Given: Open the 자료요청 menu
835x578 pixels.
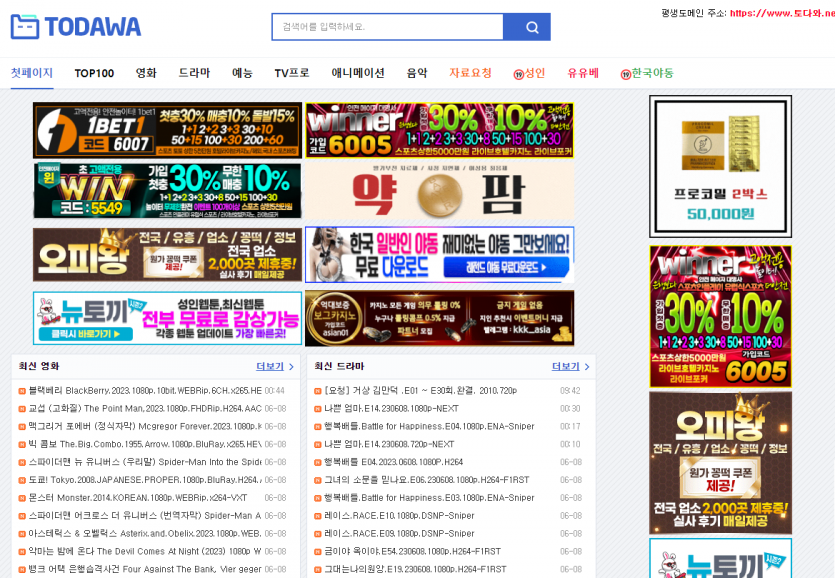Looking at the screenshot, I should click(x=470, y=73).
